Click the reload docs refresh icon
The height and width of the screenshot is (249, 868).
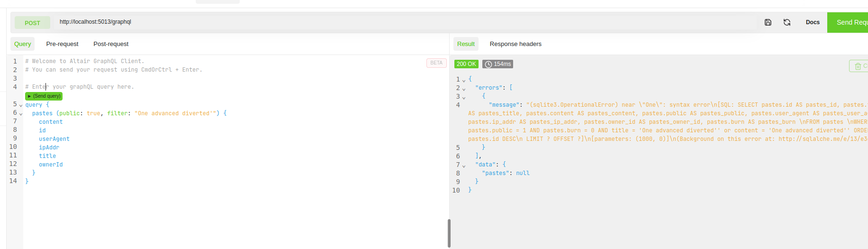point(787,22)
